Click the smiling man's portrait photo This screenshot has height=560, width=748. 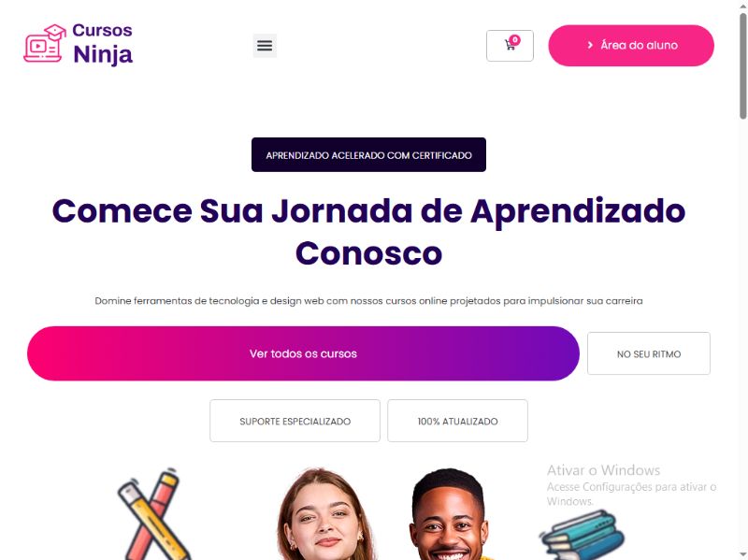point(449,514)
